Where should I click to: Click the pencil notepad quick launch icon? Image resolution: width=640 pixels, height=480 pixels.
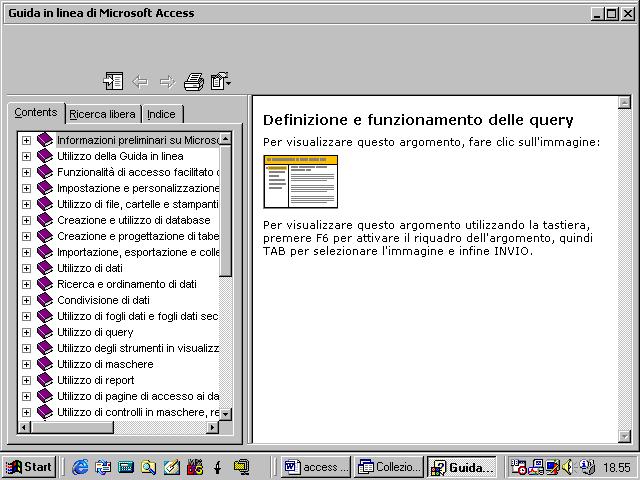(x=172, y=467)
